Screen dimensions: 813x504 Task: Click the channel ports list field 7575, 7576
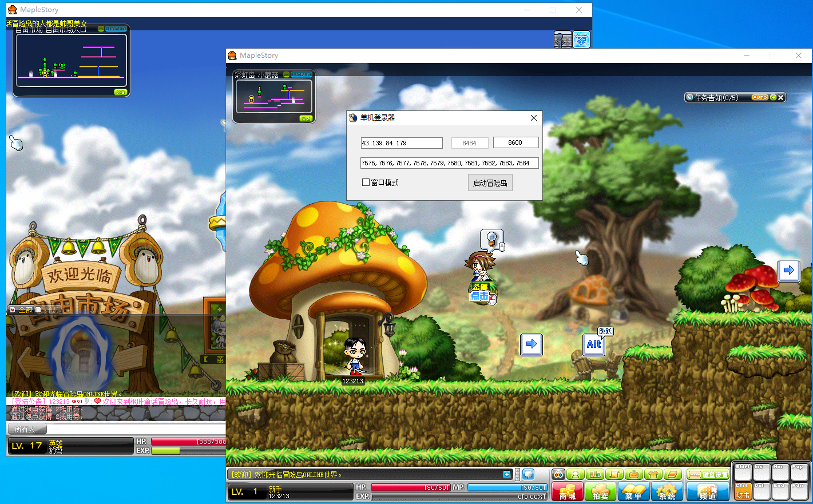tap(449, 163)
